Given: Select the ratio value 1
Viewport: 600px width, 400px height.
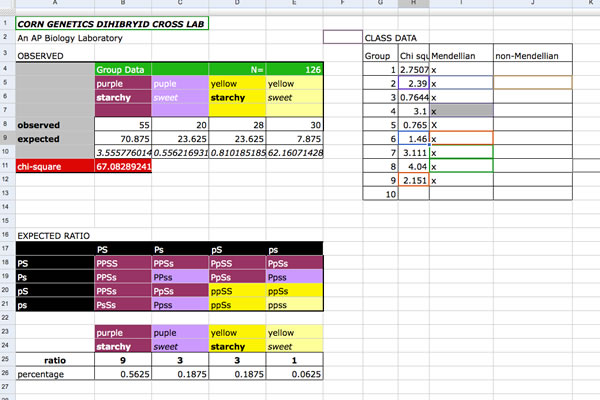Looking at the screenshot, I should tap(294, 360).
